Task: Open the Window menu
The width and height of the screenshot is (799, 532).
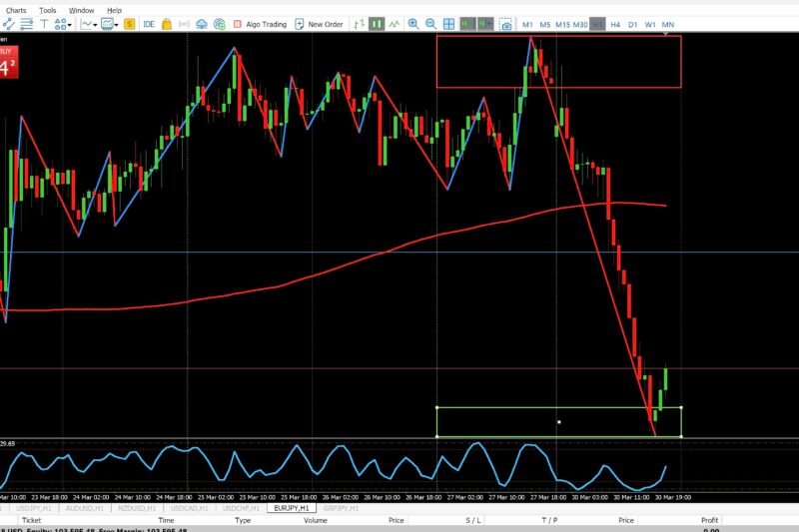Action: coord(82,10)
